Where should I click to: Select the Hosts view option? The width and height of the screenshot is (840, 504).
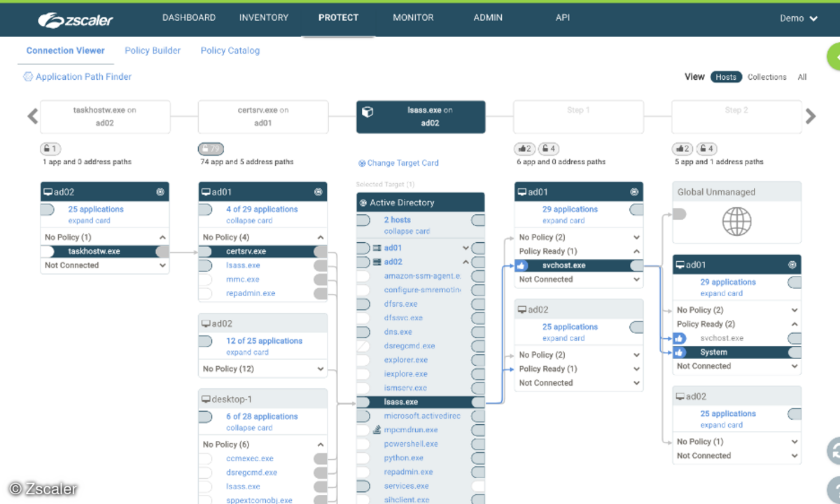[726, 77]
